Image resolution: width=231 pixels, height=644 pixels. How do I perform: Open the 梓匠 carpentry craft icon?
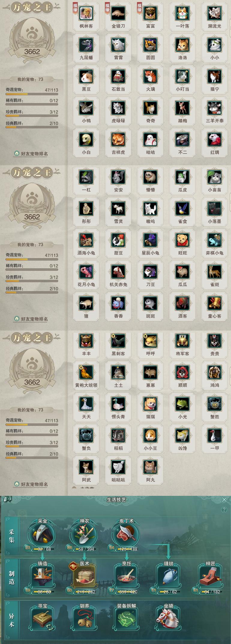point(211,576)
